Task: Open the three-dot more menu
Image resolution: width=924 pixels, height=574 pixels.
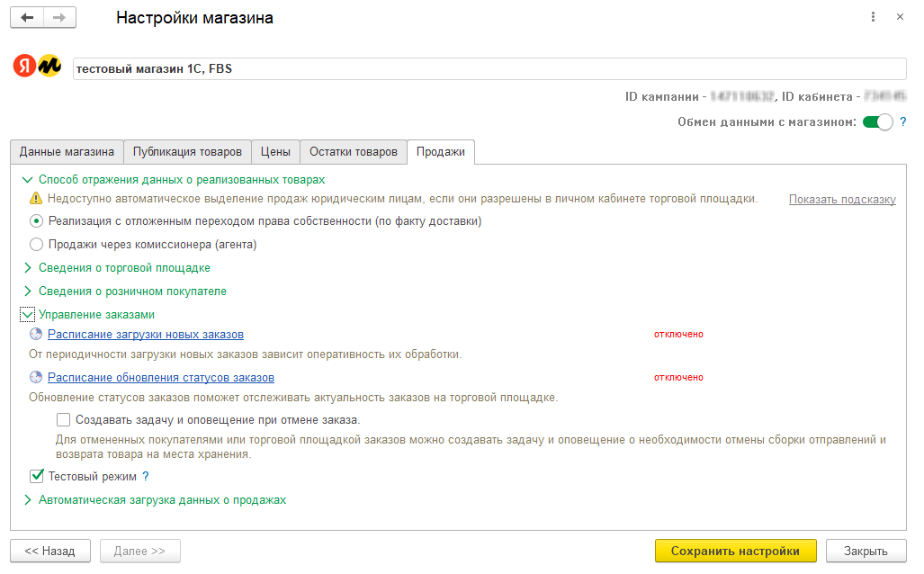Action: [874, 18]
